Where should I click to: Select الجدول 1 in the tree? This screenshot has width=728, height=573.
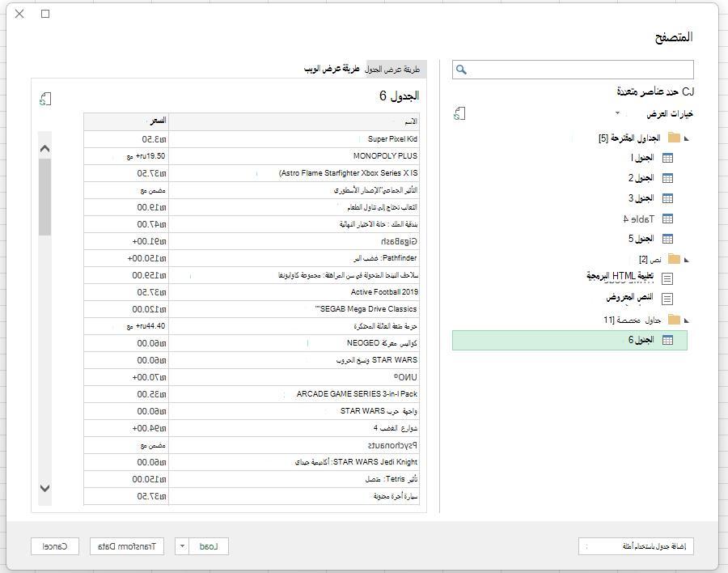click(642, 158)
